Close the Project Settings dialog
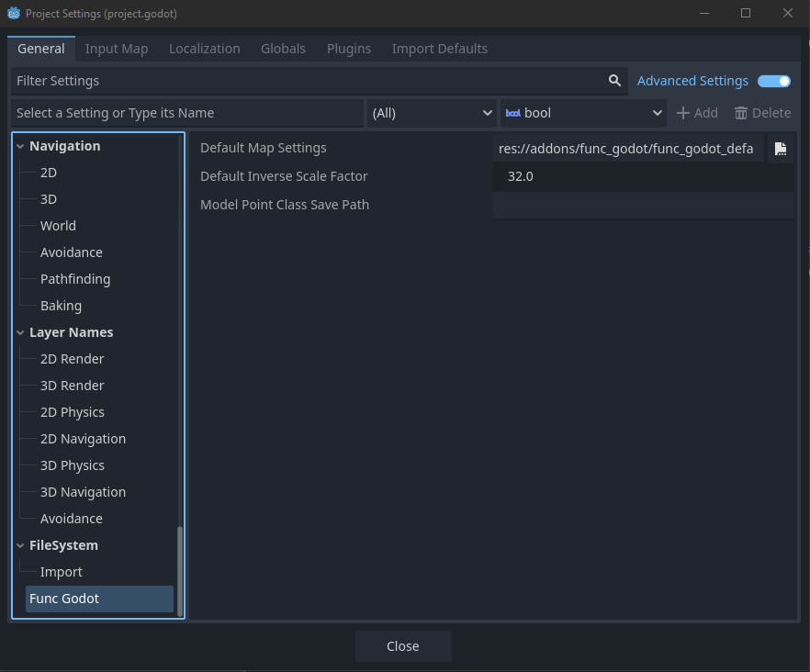The image size is (810, 672). tap(403, 646)
